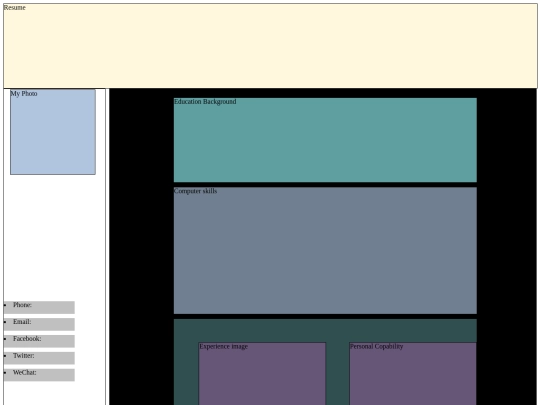Click the "Experience image" box
The height and width of the screenshot is (405, 540).
coord(262,374)
